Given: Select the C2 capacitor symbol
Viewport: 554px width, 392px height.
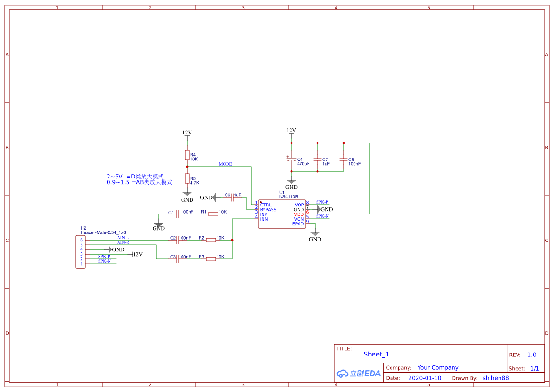Looking at the screenshot, I should point(178,240).
